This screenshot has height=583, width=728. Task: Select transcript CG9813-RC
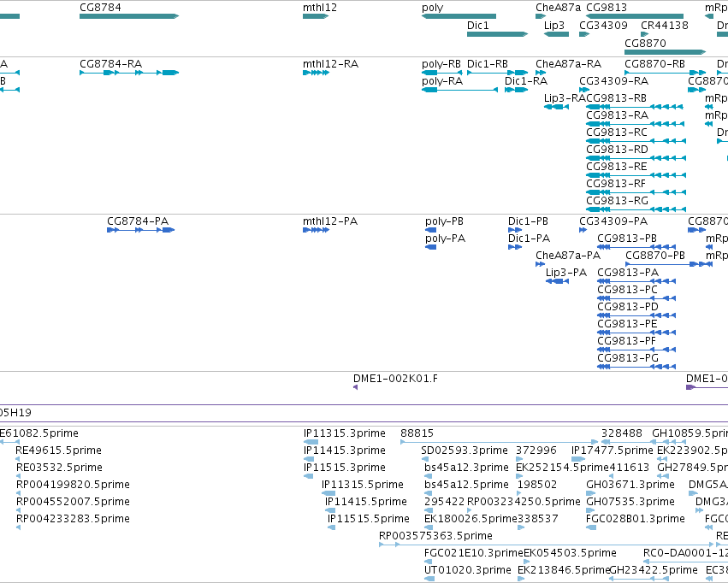[x=636, y=141]
